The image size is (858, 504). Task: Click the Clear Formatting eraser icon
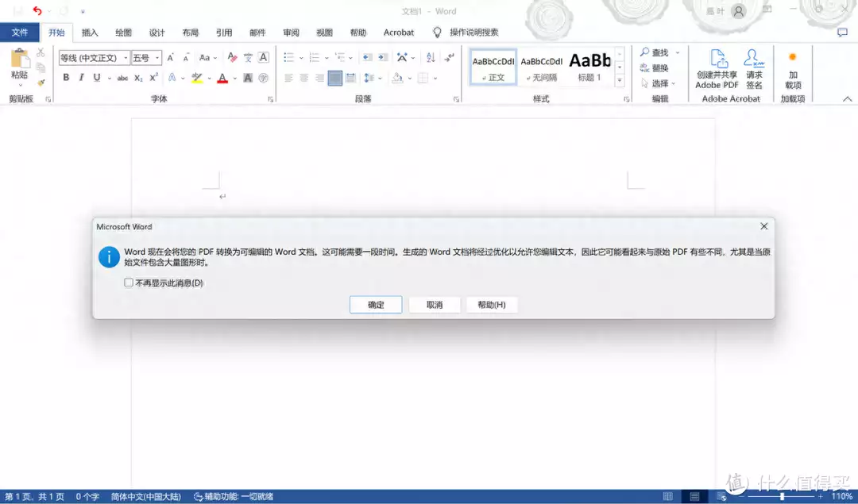click(232, 57)
